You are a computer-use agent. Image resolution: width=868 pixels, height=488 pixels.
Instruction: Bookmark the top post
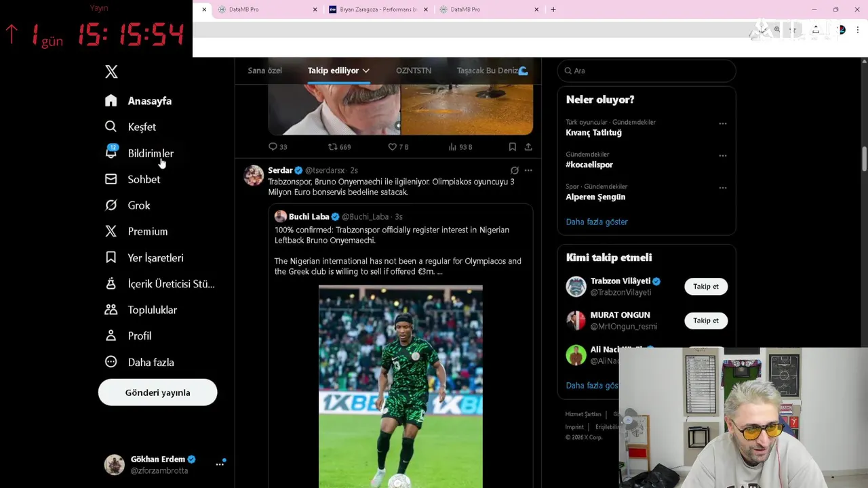pyautogui.click(x=512, y=146)
